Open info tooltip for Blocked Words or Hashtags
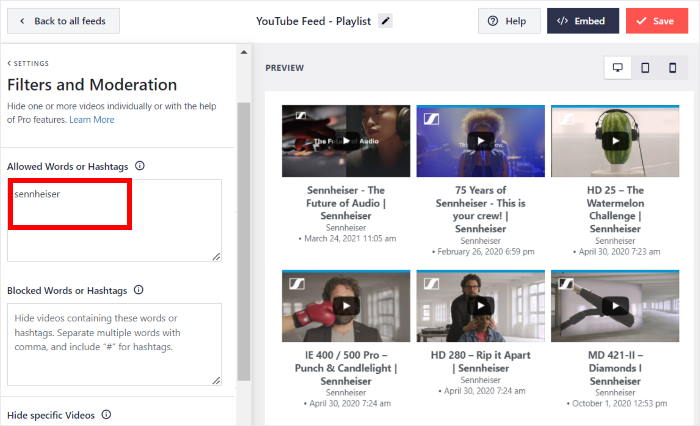The width and height of the screenshot is (700, 426). click(139, 290)
